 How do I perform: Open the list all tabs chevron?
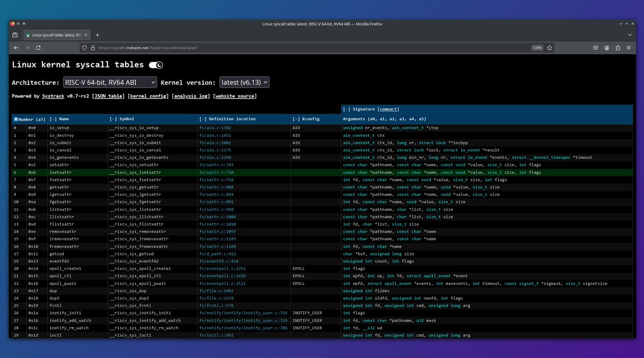pyautogui.click(x=629, y=35)
